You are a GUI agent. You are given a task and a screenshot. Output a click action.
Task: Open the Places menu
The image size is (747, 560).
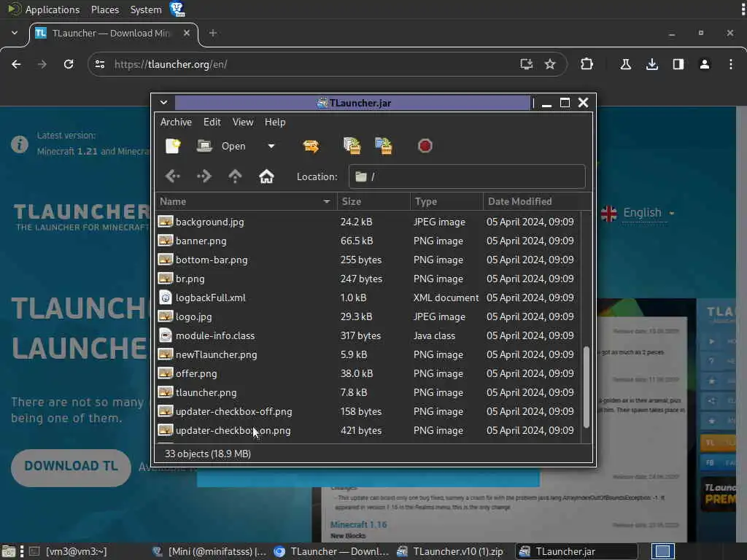tap(105, 9)
